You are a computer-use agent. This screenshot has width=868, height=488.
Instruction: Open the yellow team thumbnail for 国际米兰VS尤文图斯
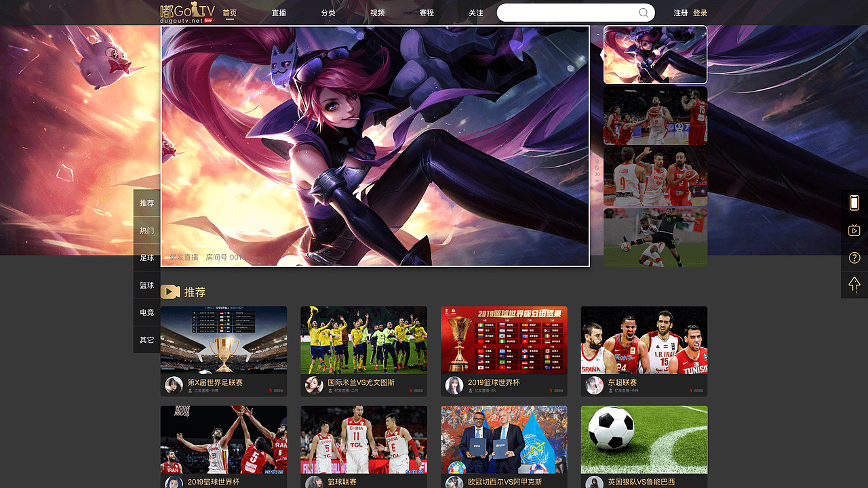[364, 340]
